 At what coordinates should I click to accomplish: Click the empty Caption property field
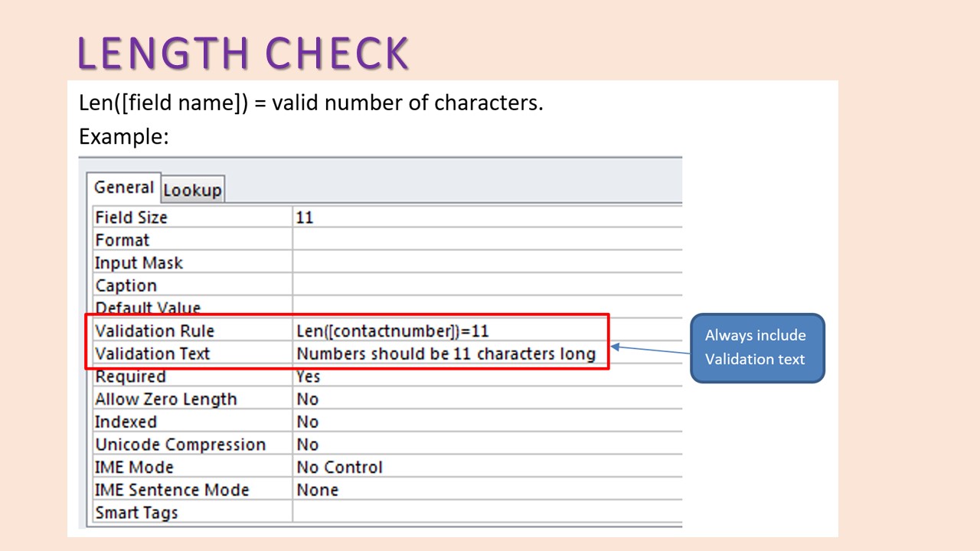pyautogui.click(x=486, y=285)
